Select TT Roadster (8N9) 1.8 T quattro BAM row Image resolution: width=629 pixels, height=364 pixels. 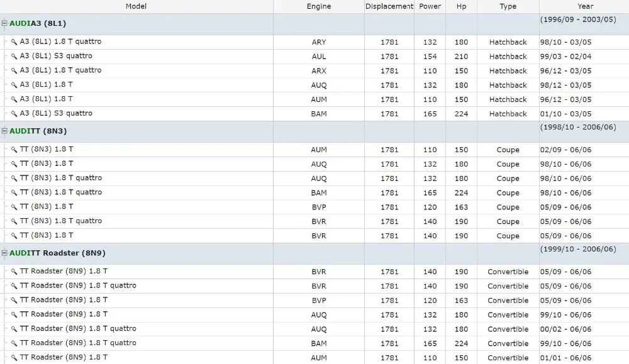314,343
